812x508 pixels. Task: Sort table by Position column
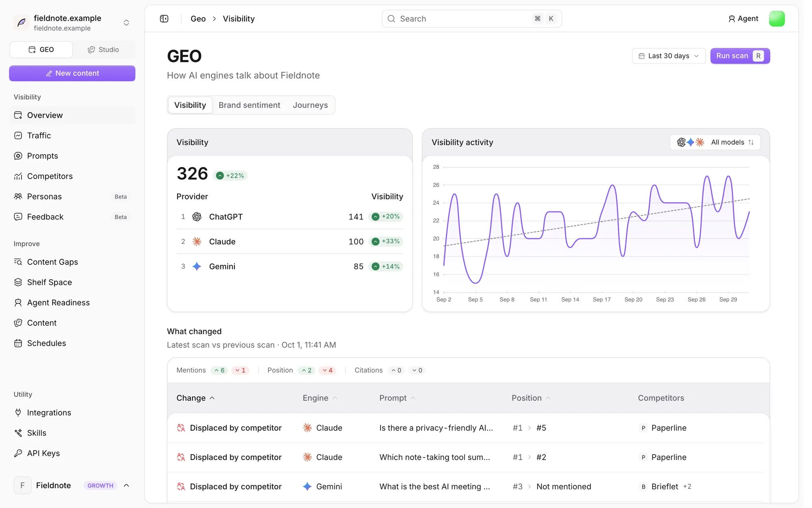531,398
